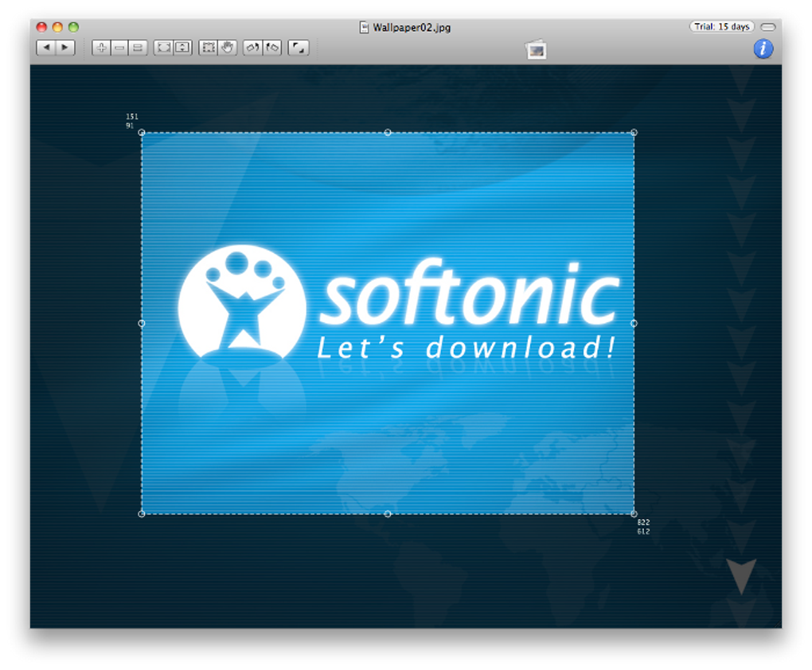The height and width of the screenshot is (670, 812).
Task: Click the top-center selection handle
Action: 388,133
